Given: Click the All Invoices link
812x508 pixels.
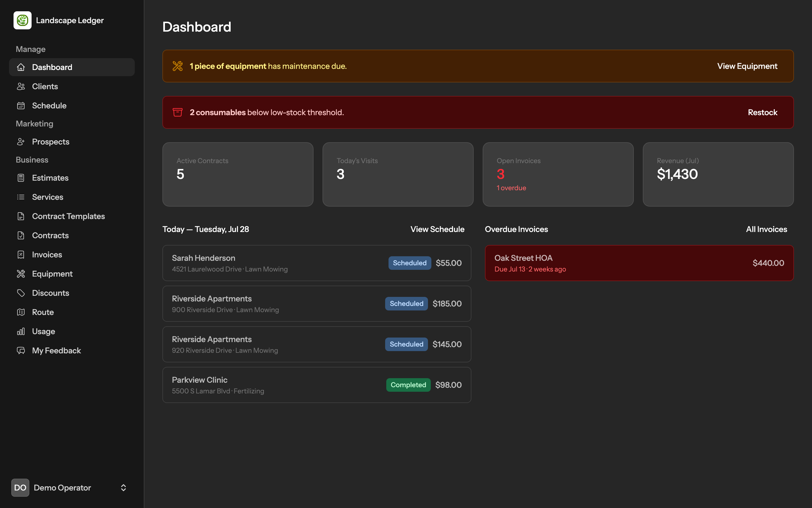Looking at the screenshot, I should coord(766,229).
